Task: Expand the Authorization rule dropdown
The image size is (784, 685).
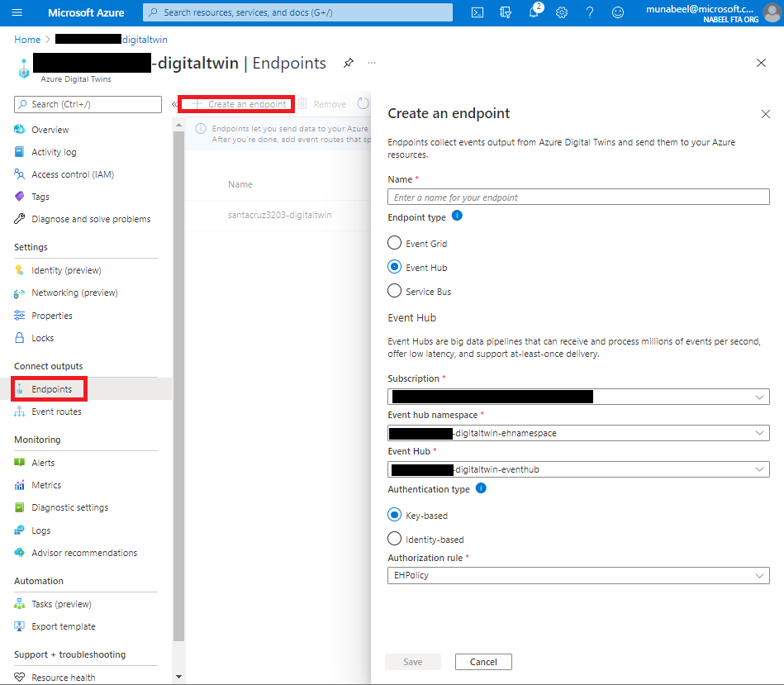Action: [578, 575]
